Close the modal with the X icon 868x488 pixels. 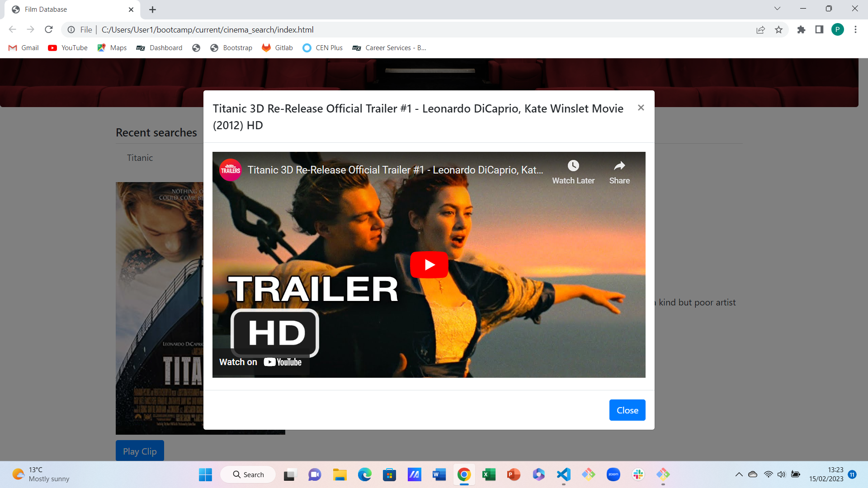click(641, 108)
